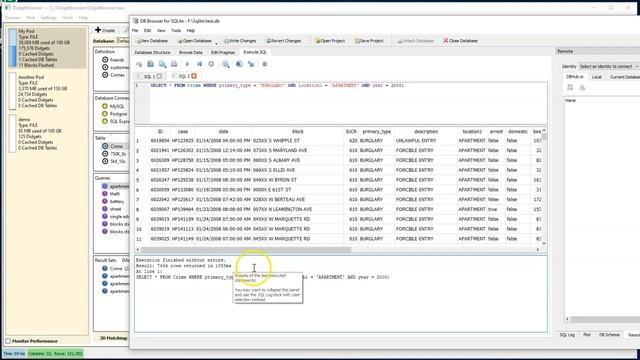The height and width of the screenshot is (360, 640).
Task: Open the Identity dropdown in the Remote panel
Action: point(609,66)
